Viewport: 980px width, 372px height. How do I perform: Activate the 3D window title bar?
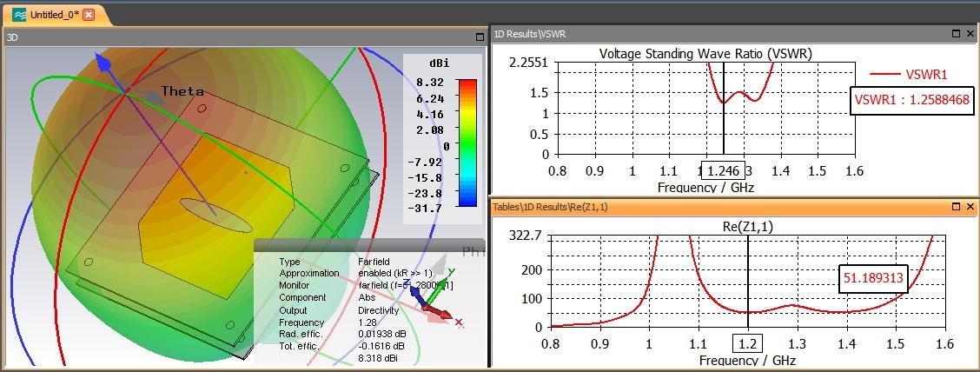tap(245, 37)
